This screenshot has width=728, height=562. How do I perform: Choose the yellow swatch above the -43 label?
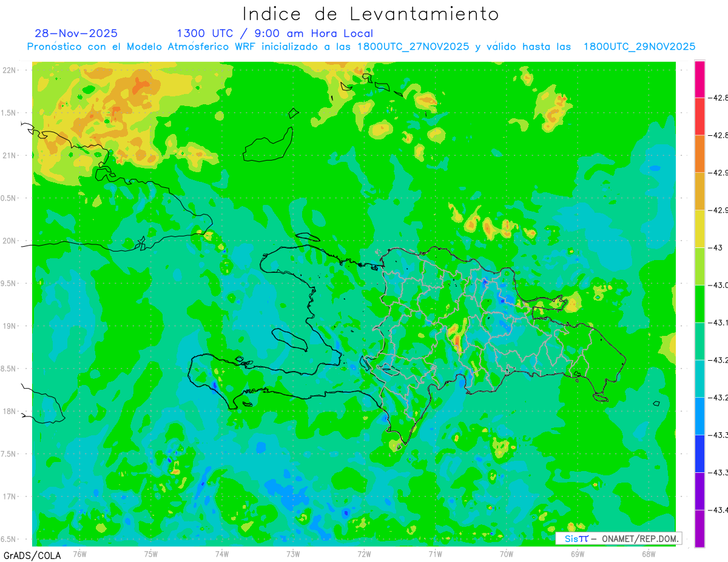(x=699, y=229)
